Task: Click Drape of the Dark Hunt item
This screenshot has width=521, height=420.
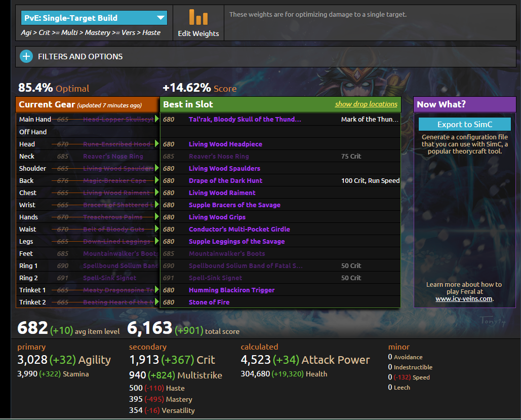Action: point(225,181)
